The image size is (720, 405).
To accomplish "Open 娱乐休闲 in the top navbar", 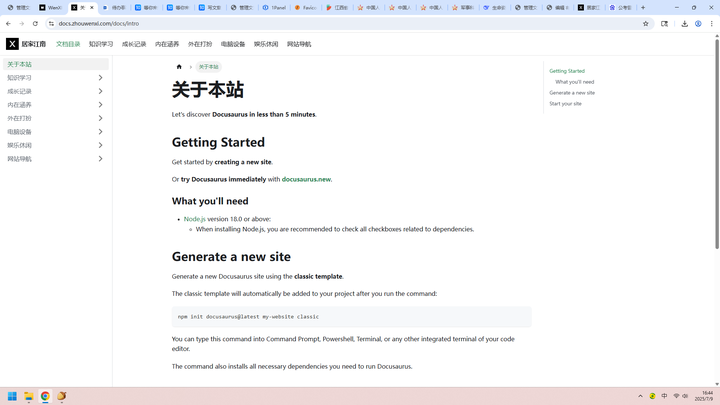I will coord(266,44).
